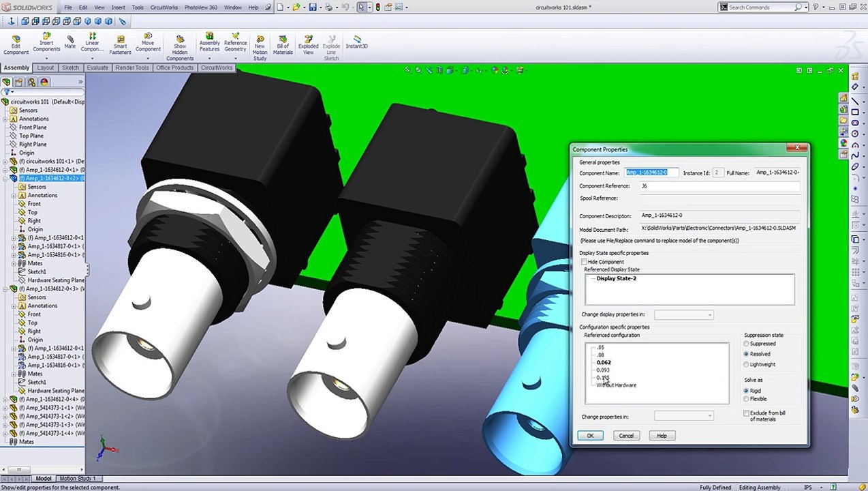Open the FeatureManager design tree tab

point(7,82)
